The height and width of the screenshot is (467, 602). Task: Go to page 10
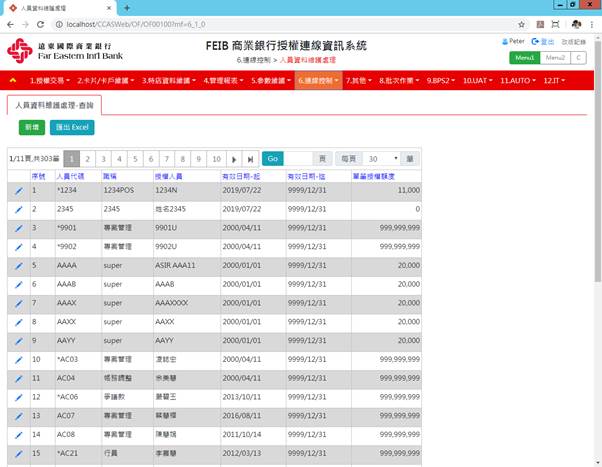pos(217,159)
